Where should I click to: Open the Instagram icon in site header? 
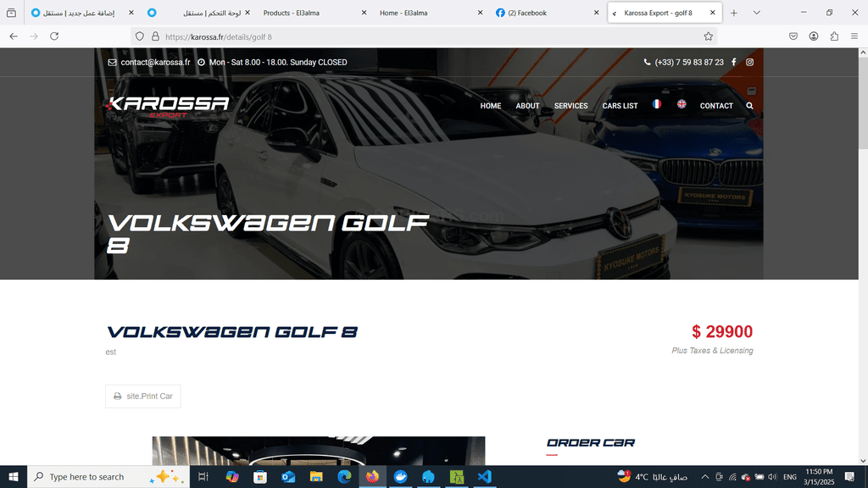tap(749, 62)
